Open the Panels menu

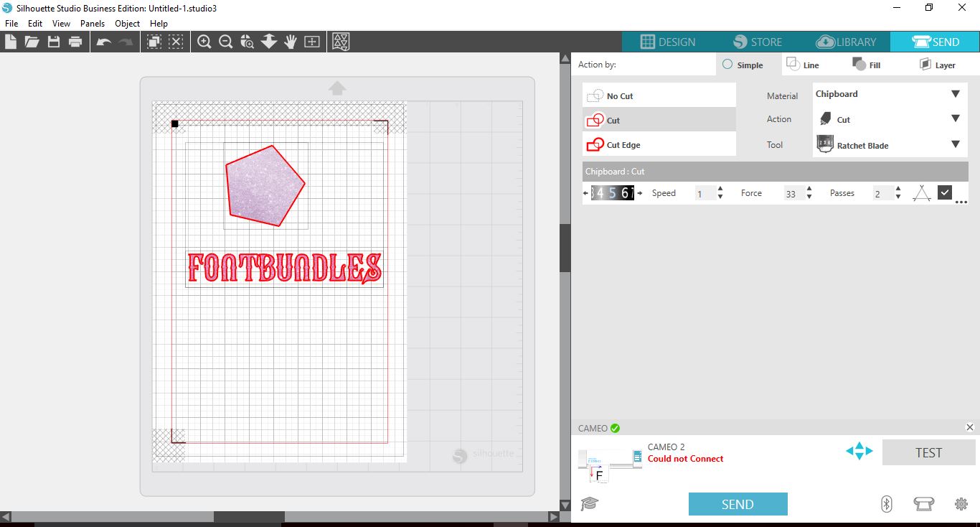[93, 24]
